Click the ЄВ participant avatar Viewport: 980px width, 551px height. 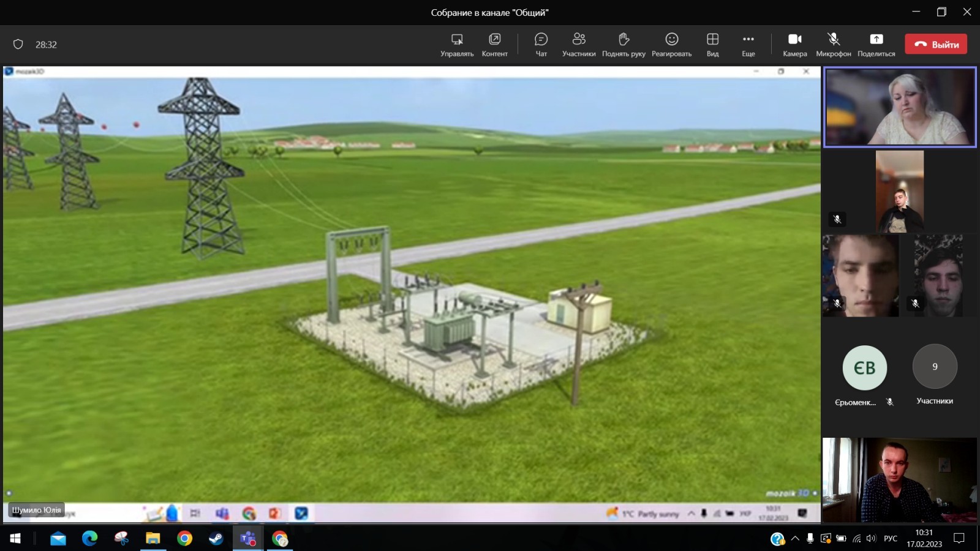864,368
